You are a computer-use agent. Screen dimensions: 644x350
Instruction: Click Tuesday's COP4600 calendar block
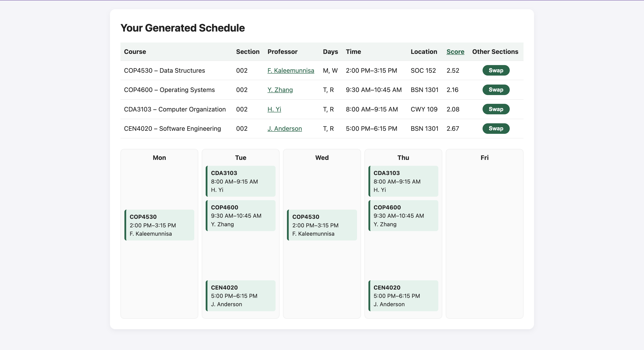click(x=241, y=216)
